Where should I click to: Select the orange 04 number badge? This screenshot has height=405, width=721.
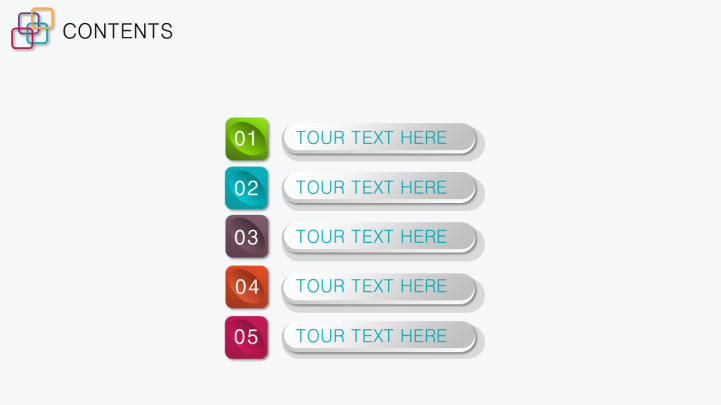[246, 287]
